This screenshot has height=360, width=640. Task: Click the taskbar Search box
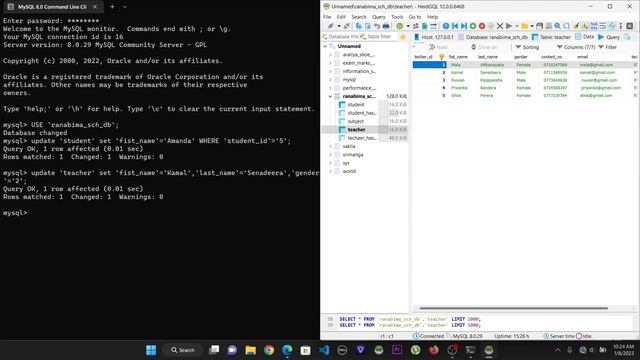pyautogui.click(x=182, y=350)
